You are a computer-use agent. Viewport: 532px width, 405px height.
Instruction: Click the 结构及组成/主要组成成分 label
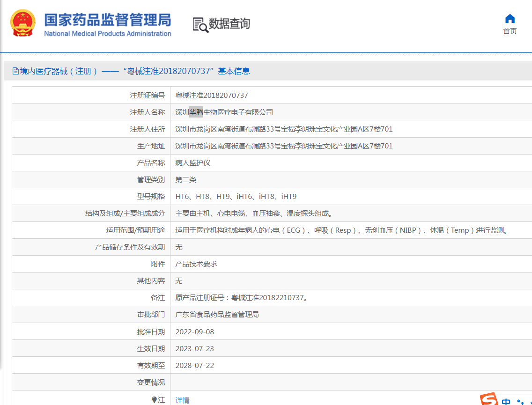coord(125,214)
